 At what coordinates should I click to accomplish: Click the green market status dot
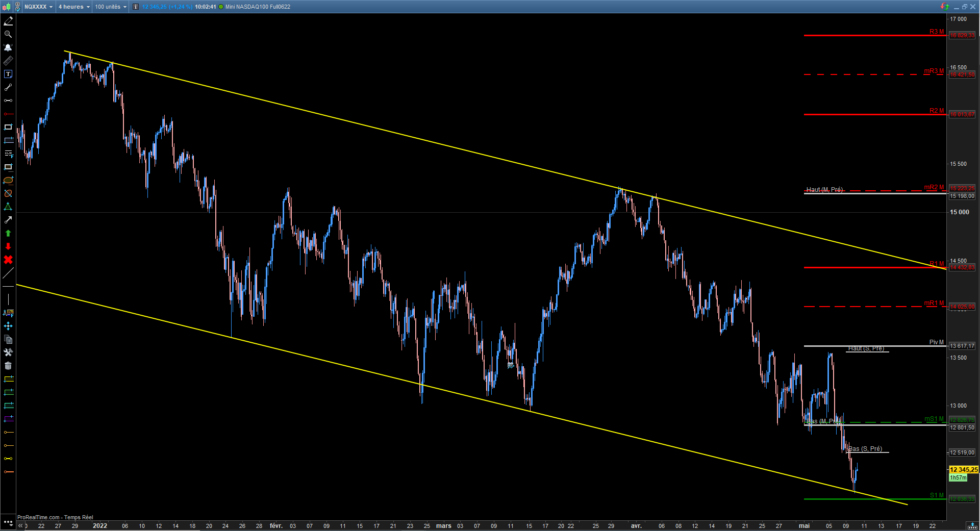click(221, 7)
